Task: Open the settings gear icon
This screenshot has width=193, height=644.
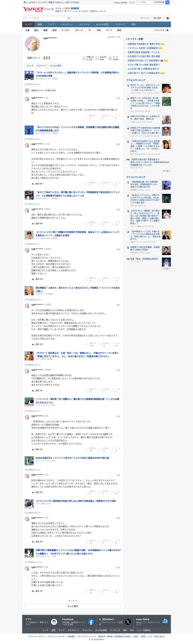Action: point(168,18)
